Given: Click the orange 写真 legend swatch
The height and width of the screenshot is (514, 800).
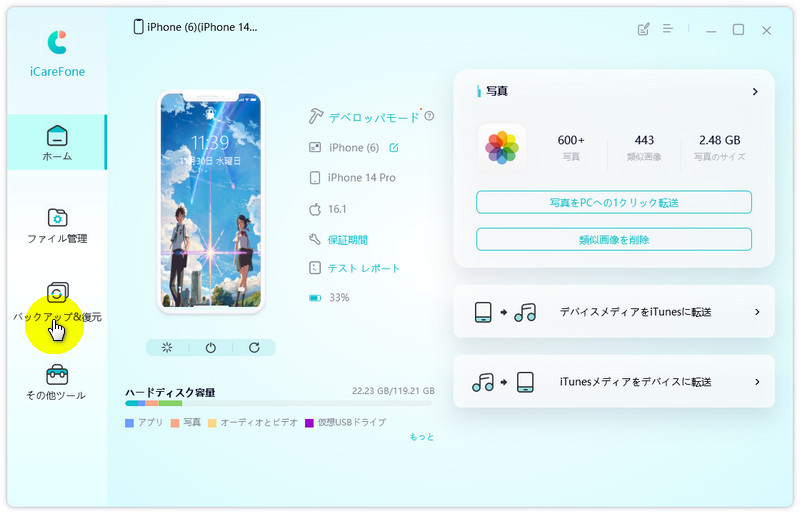Looking at the screenshot, I should point(175,423).
